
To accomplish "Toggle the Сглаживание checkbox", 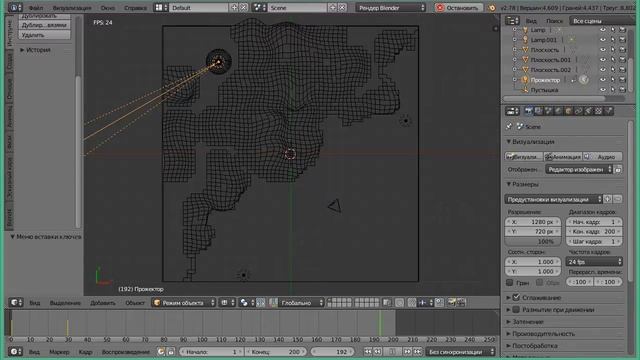I will [516, 298].
